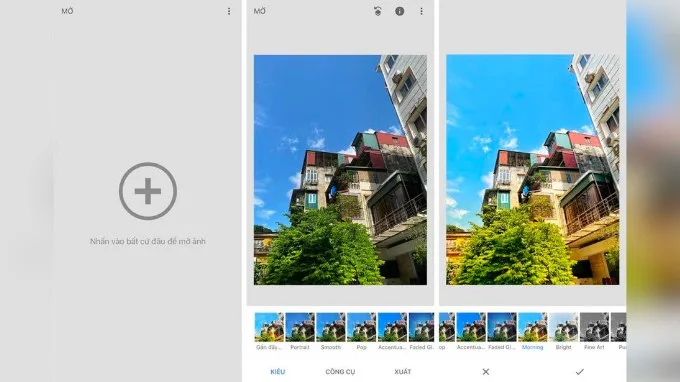
Task: Open the XUẤT export tab
Action: (x=402, y=372)
